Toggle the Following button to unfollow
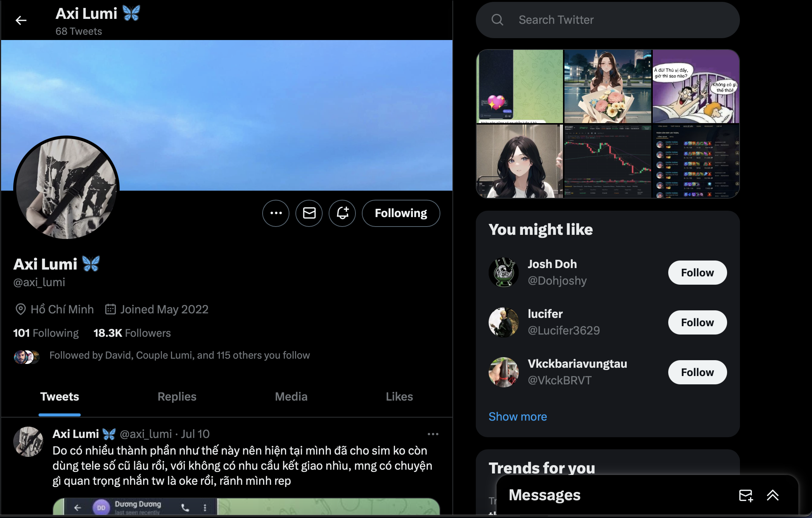Image resolution: width=812 pixels, height=518 pixels. pyautogui.click(x=401, y=213)
